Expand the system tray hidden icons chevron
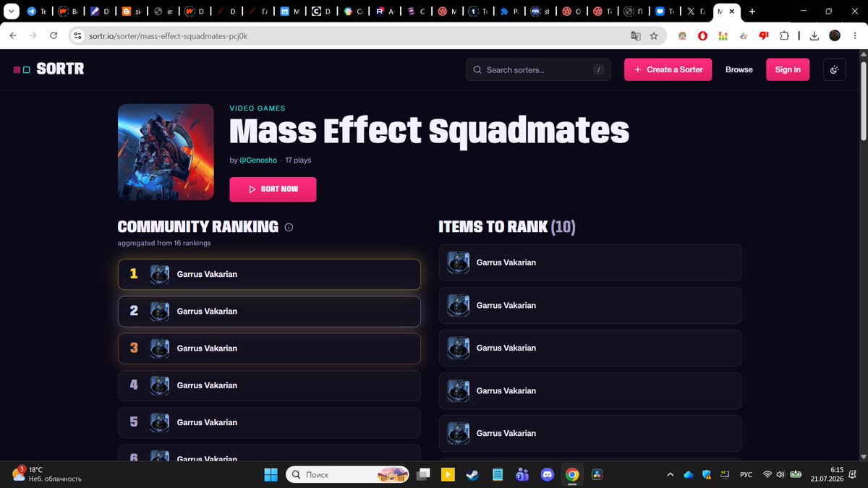 click(x=670, y=474)
